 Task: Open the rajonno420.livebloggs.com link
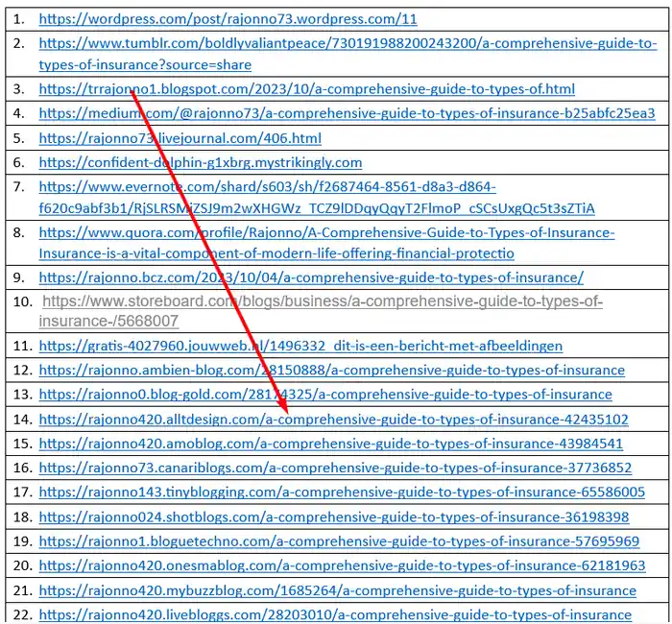(x=335, y=615)
